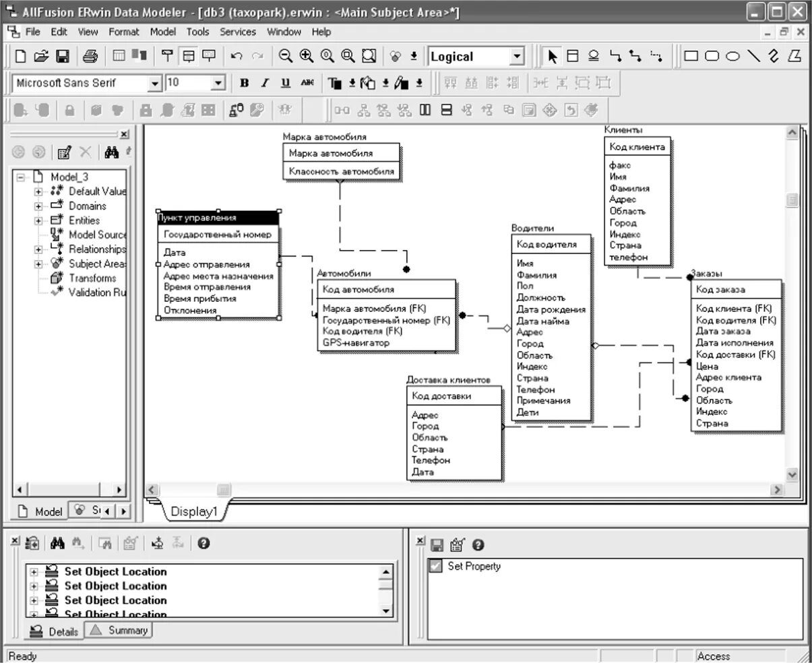Click the action log scroll down arrow
The image size is (812, 663).
386,610
